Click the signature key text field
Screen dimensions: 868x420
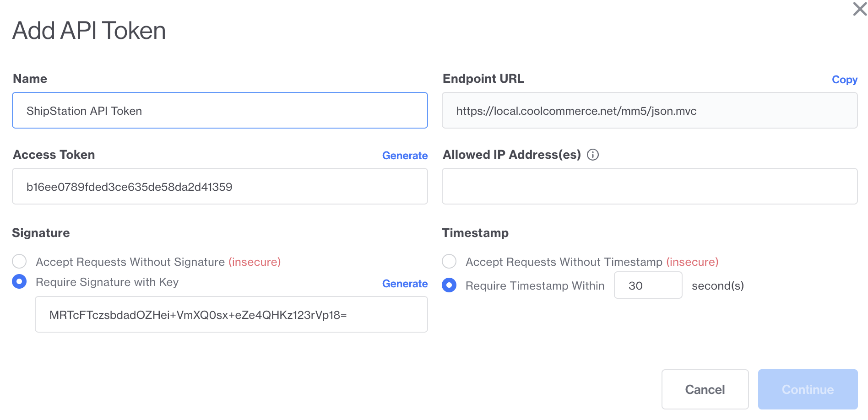[x=231, y=315]
